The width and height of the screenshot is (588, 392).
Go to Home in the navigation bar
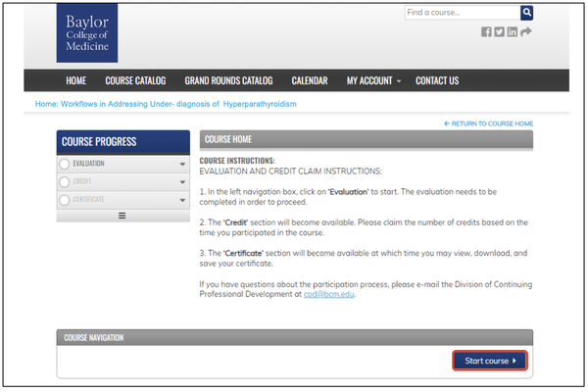click(x=76, y=80)
